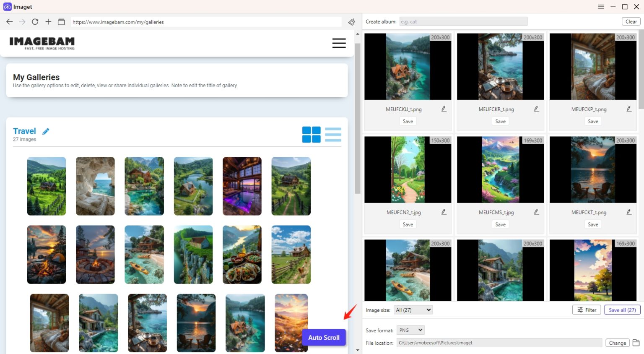Refresh the imagebam galleries page
The image size is (644, 354).
click(x=35, y=22)
